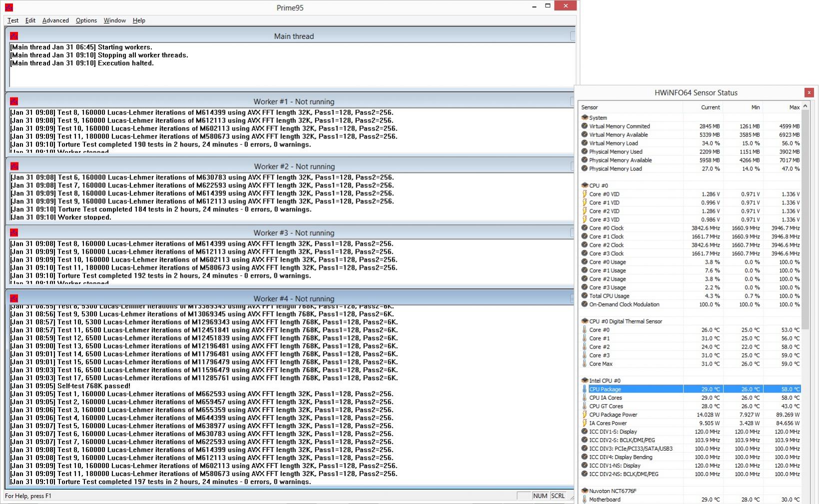This screenshot has height=504, width=819.
Task: Click 'Torture Test completed 190 tests' line
Action: tap(160, 144)
